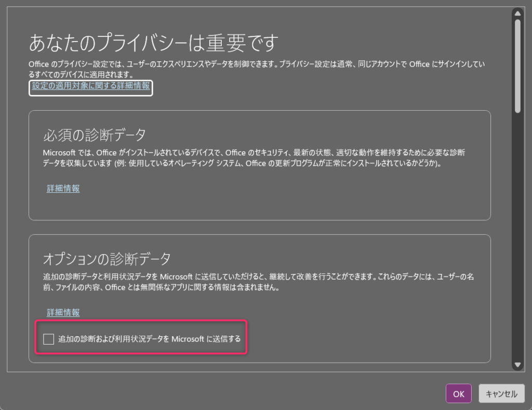532x410 pixels.
Task: Open 詳細情報 link under オプションの診断データ
Action: (63, 313)
